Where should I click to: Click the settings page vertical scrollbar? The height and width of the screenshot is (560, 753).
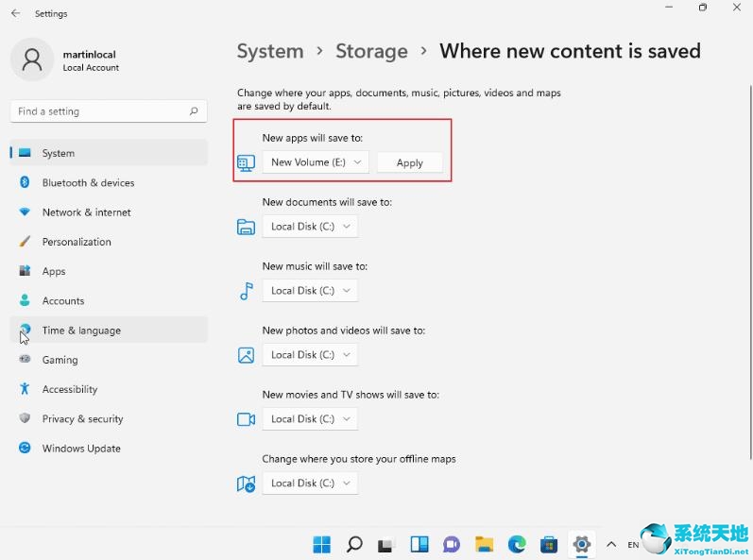pos(750,271)
